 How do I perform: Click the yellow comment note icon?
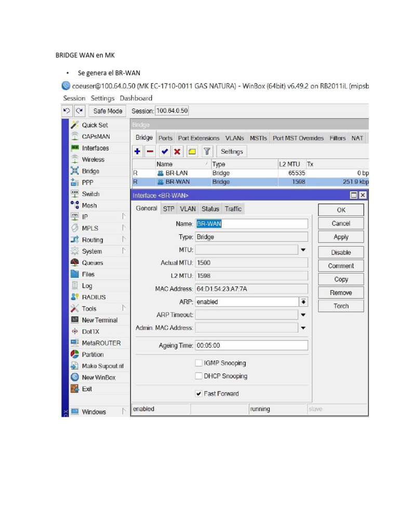coord(192,152)
